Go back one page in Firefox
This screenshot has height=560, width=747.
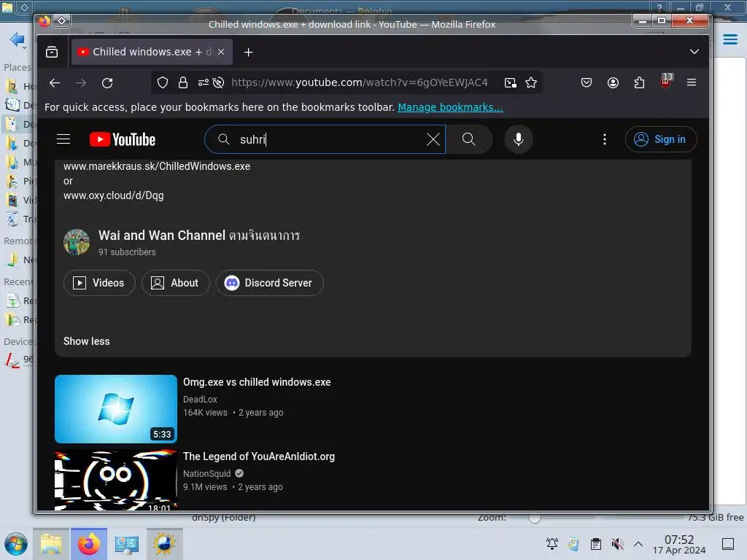55,83
